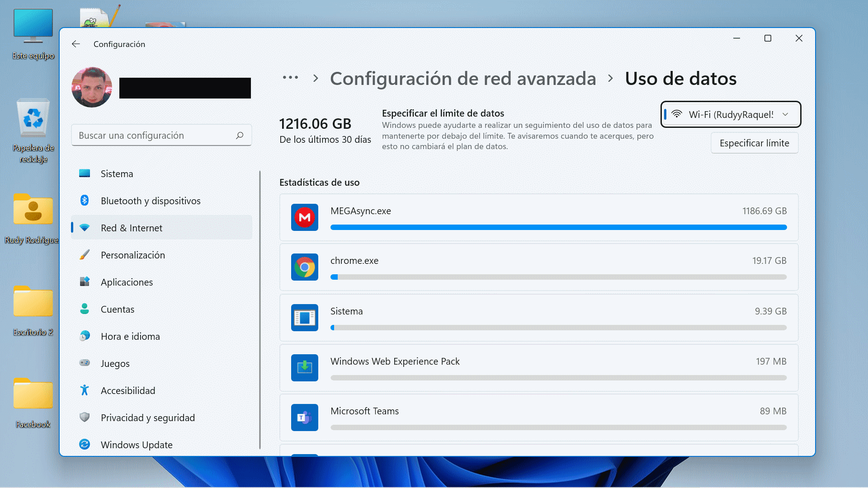Click the Windows Update sync icon
The image size is (868, 488).
coord(85,444)
